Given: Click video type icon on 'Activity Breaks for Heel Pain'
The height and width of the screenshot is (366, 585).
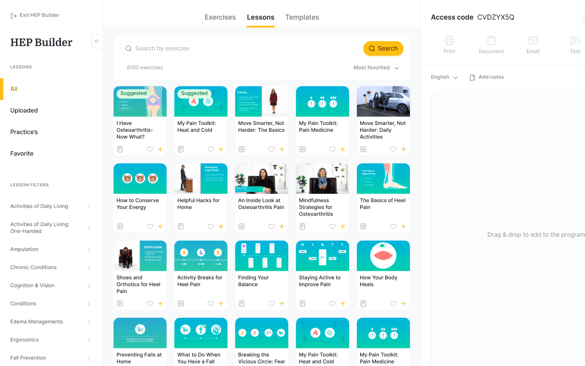Looking at the screenshot, I should [x=181, y=304].
